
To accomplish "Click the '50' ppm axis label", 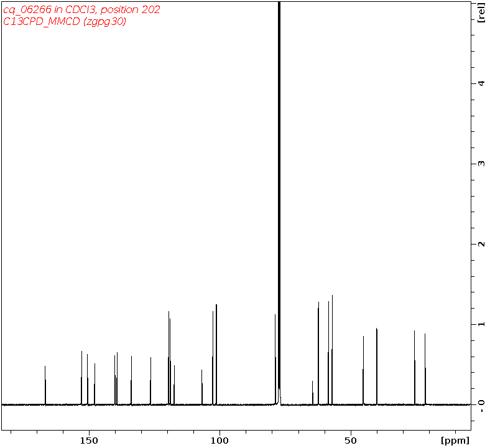I will [x=351, y=441].
